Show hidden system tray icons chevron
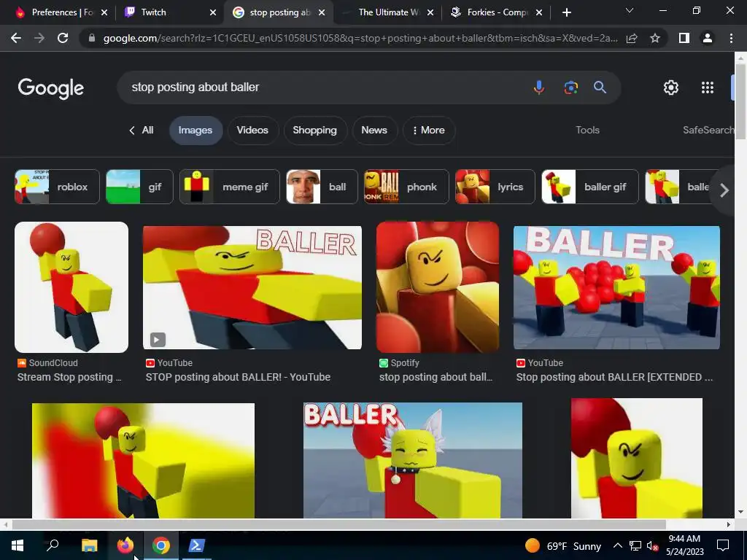The height and width of the screenshot is (560, 747). click(x=617, y=545)
